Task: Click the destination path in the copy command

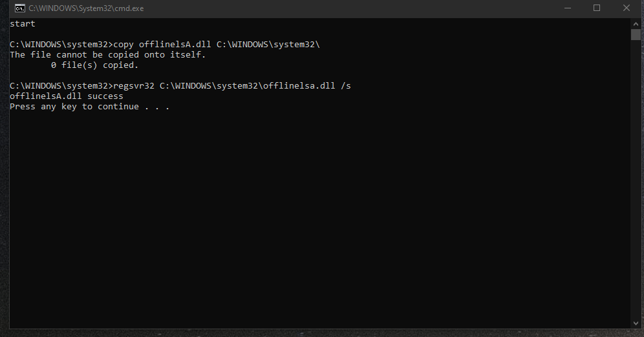Action: 268,45
